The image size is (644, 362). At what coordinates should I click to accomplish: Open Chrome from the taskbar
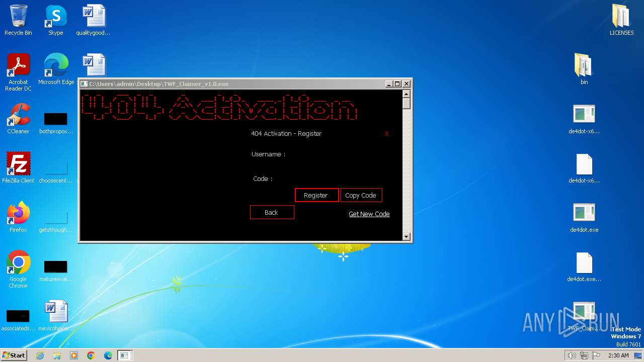91,355
